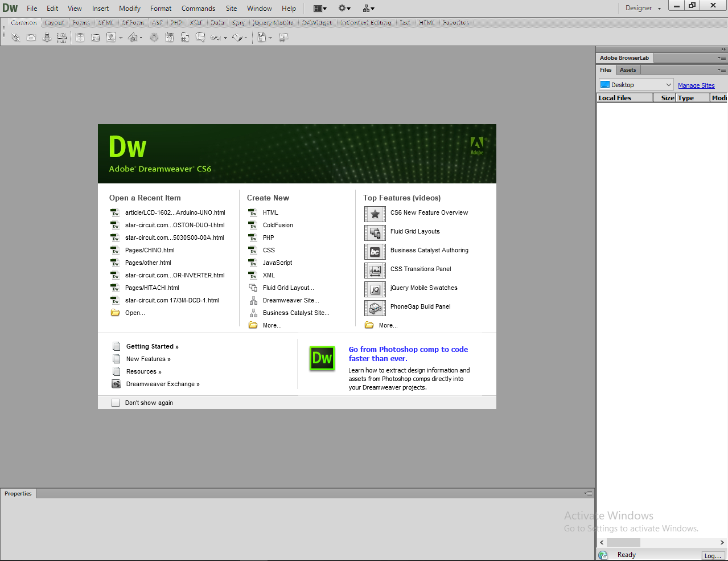This screenshot has height=561, width=728.
Task: Click the Widget insert icon
Action: [x=154, y=38]
